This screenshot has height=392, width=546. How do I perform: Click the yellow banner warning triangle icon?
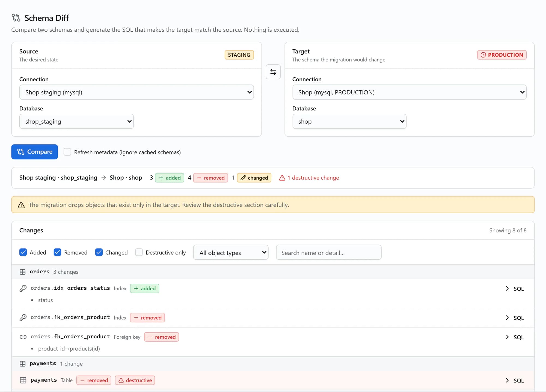coord(21,205)
